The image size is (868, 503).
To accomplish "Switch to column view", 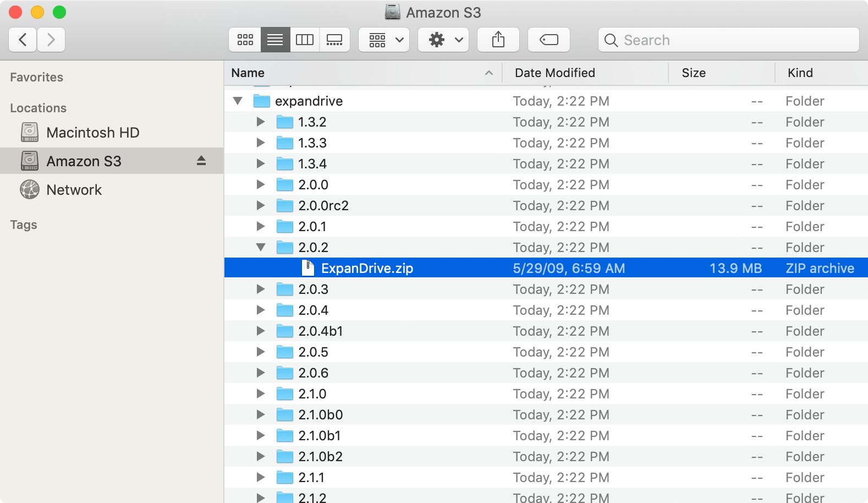I will click(305, 40).
